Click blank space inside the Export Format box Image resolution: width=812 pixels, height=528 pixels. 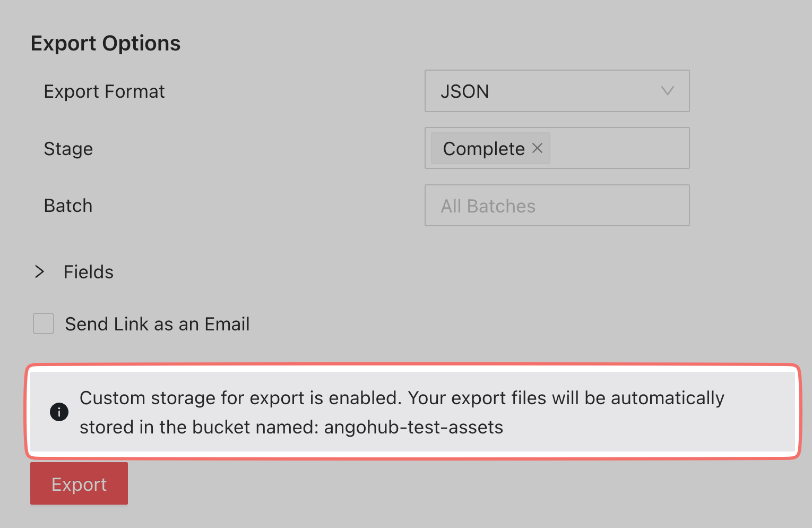(x=573, y=91)
